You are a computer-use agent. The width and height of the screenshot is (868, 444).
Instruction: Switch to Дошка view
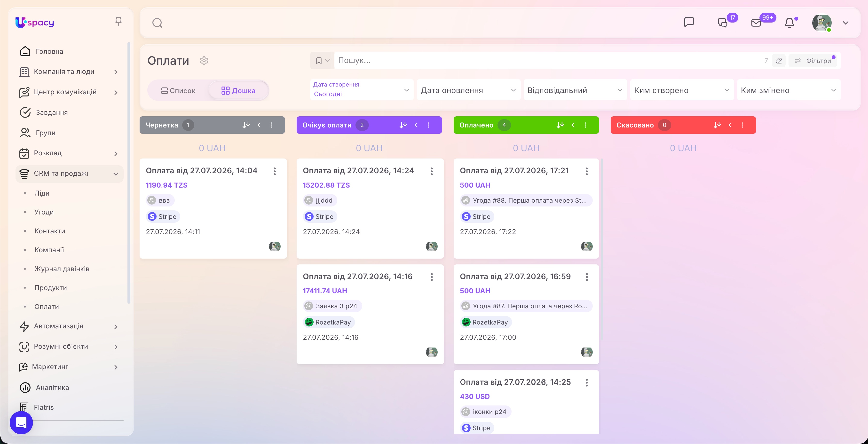(238, 91)
